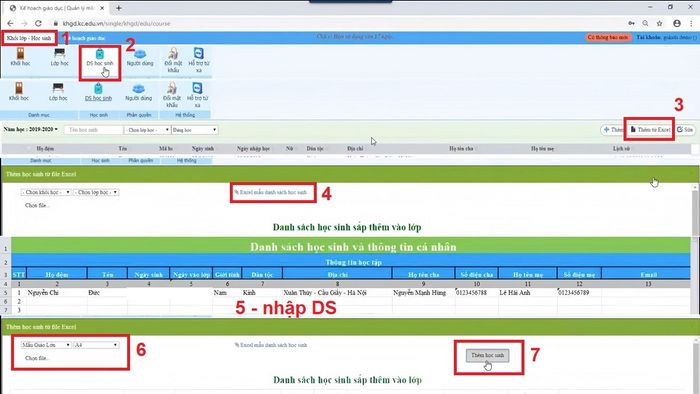Click Hỗ trợ từ xa in the second ribbon row
Image resolution: width=700 pixels, height=394 pixels.
[x=197, y=95]
